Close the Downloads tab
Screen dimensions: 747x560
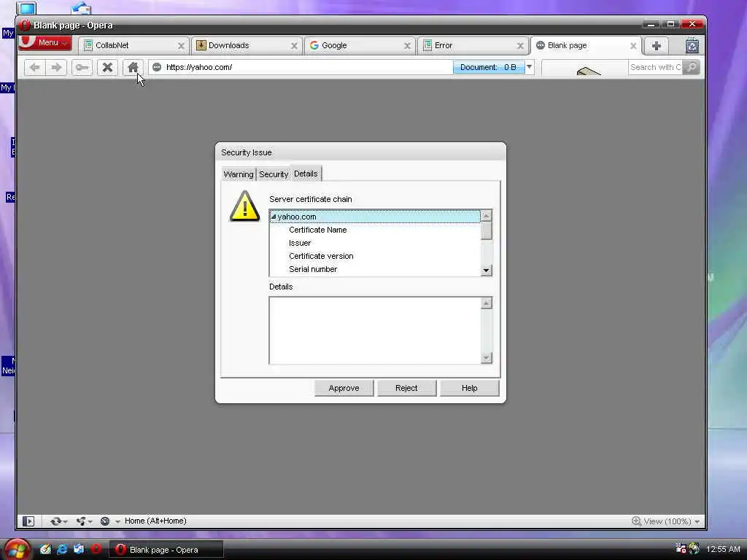pos(294,46)
